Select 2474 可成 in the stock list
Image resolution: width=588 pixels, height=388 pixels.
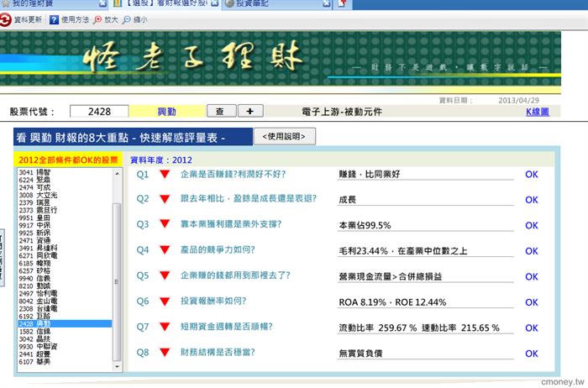pyautogui.click(x=66, y=187)
